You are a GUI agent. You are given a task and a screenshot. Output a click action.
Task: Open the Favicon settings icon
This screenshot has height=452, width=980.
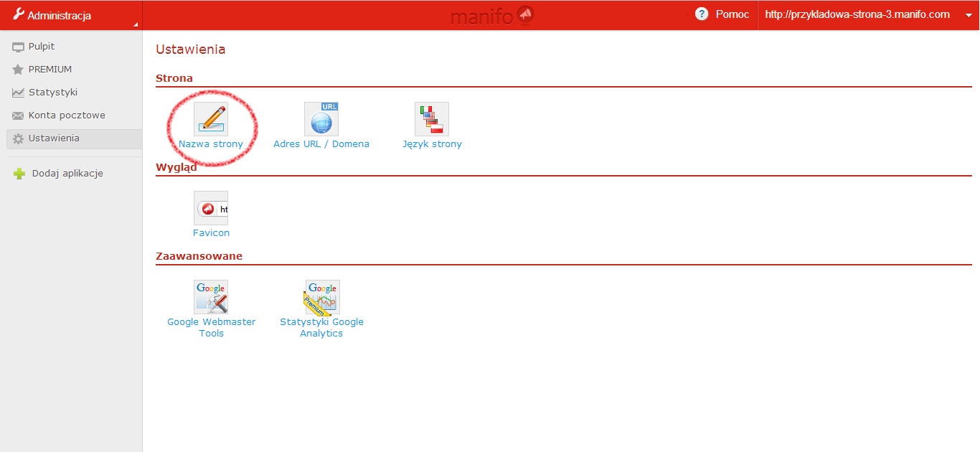point(211,208)
